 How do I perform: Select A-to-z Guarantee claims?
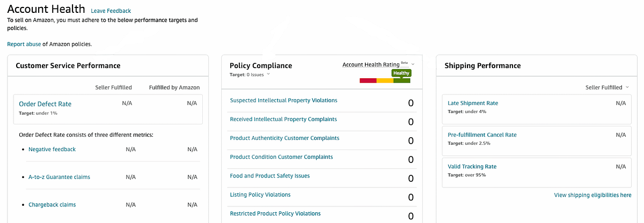[x=59, y=177]
